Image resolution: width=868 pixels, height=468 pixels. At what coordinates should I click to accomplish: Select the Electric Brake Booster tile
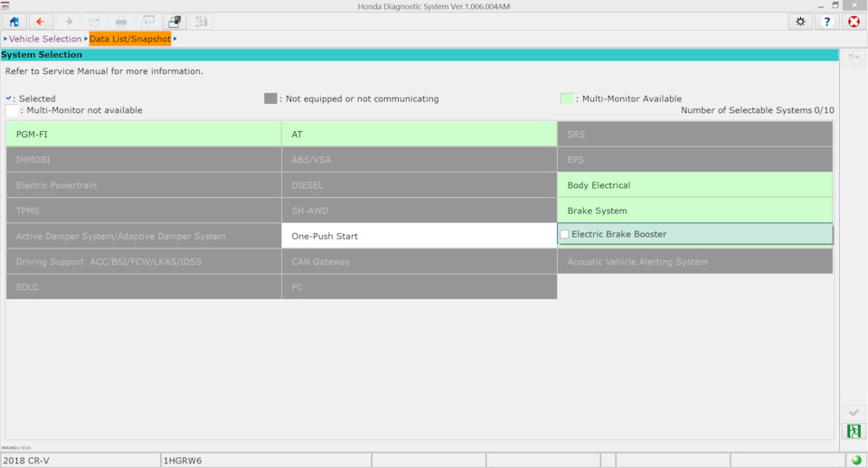(x=694, y=234)
